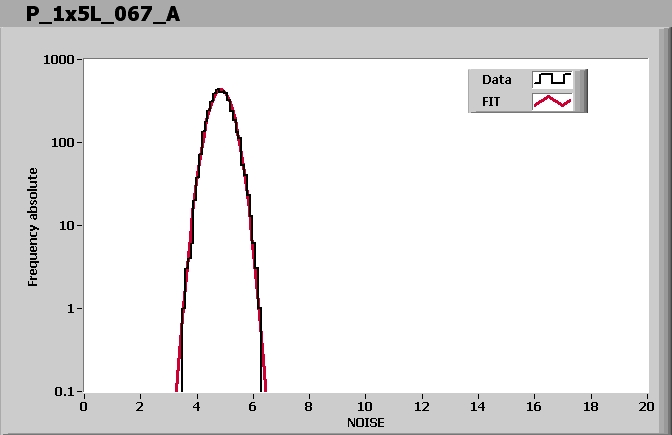The image size is (672, 435).
Task: Click the NOISE x-axis label
Action: pyautogui.click(x=365, y=422)
